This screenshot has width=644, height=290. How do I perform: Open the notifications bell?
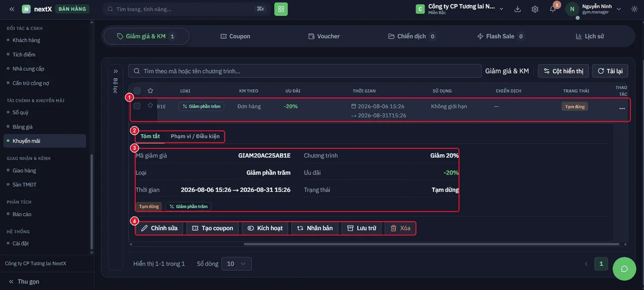coord(553,9)
